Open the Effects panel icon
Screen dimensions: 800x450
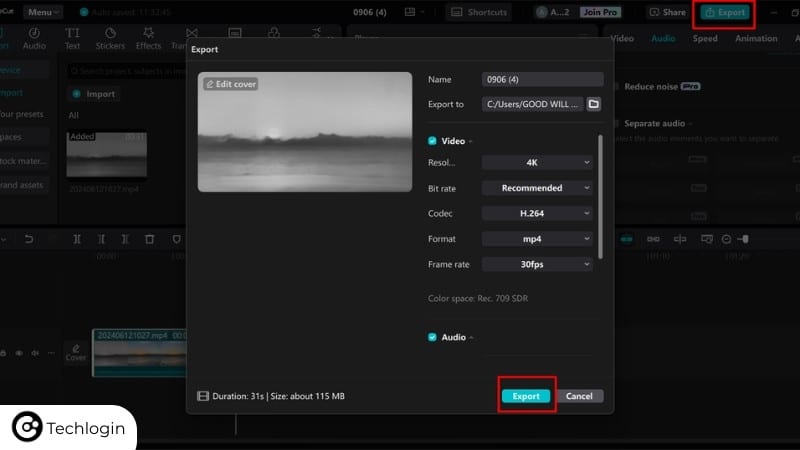(x=148, y=39)
